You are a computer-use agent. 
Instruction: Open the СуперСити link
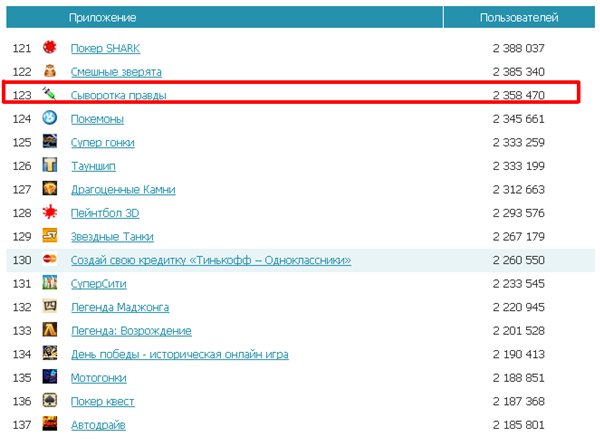99,284
